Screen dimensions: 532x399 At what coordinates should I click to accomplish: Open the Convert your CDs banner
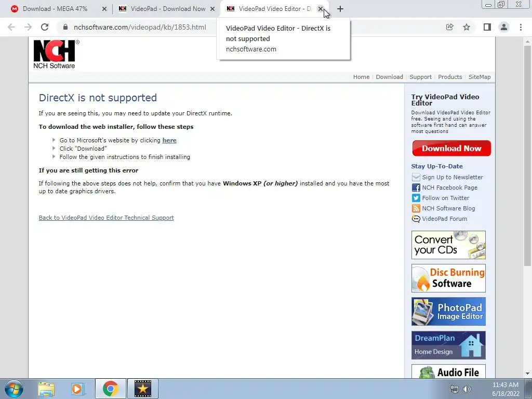pos(448,245)
